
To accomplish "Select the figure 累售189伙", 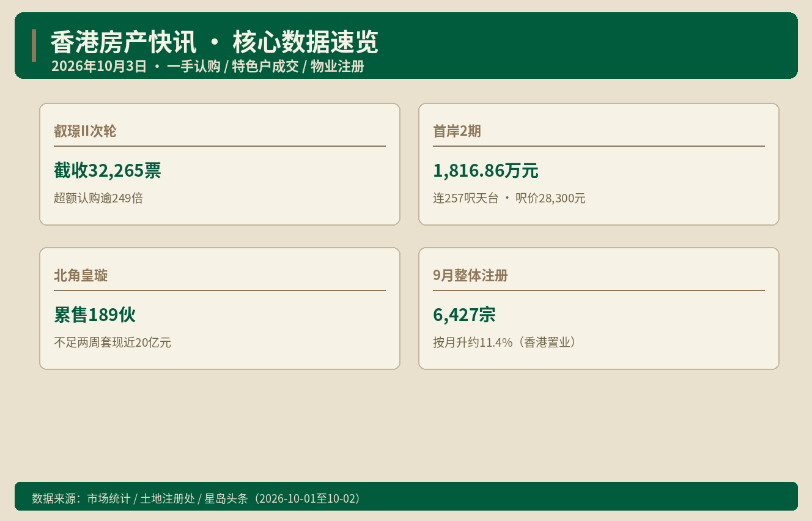I will [95, 315].
